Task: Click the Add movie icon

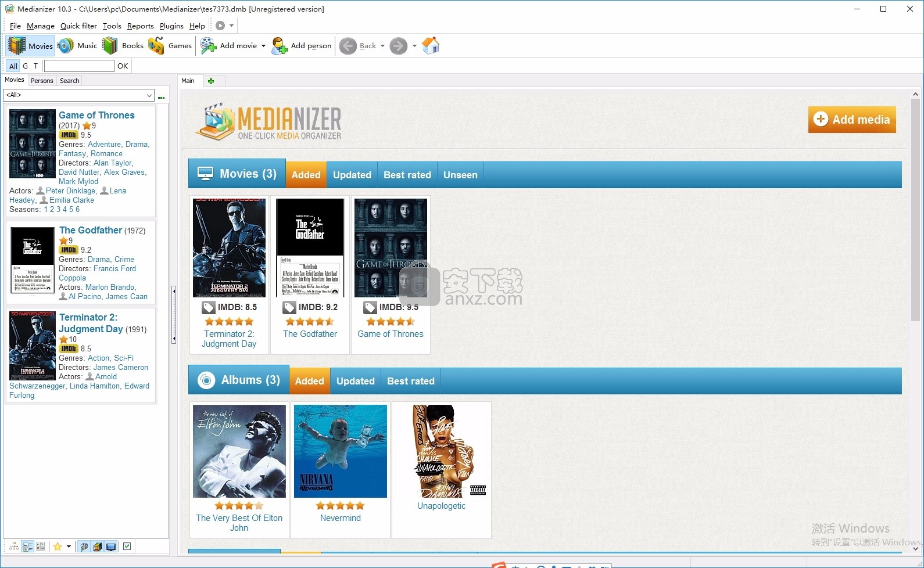Action: (x=209, y=46)
